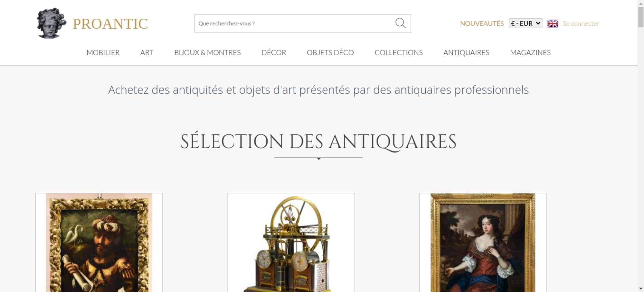Open the MOBILIER menu
Viewport: 644px width, 292px height.
(x=103, y=52)
